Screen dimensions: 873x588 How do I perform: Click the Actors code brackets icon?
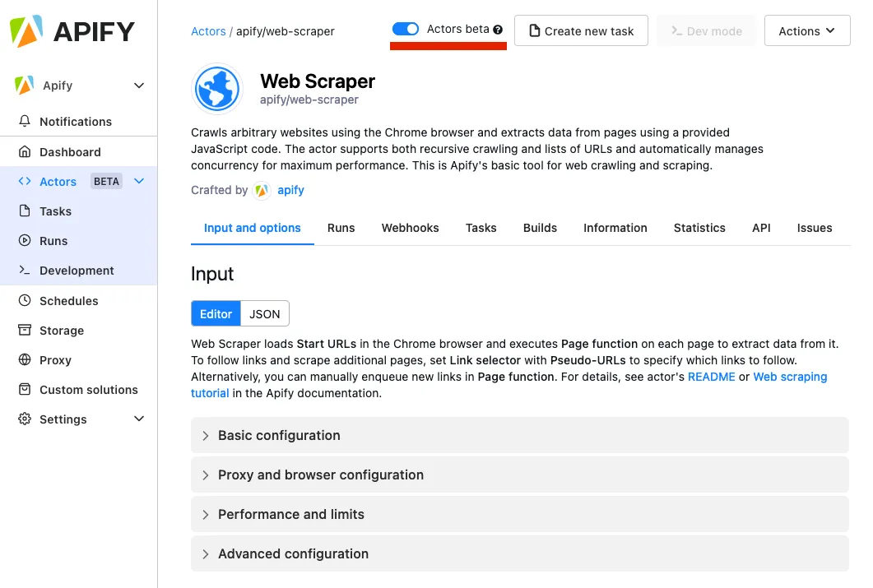[25, 181]
